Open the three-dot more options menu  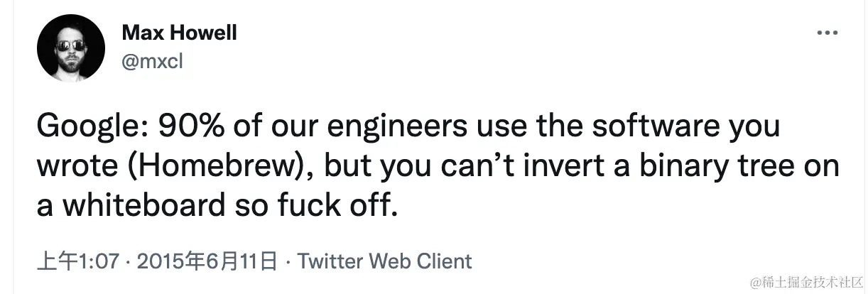[x=828, y=33]
